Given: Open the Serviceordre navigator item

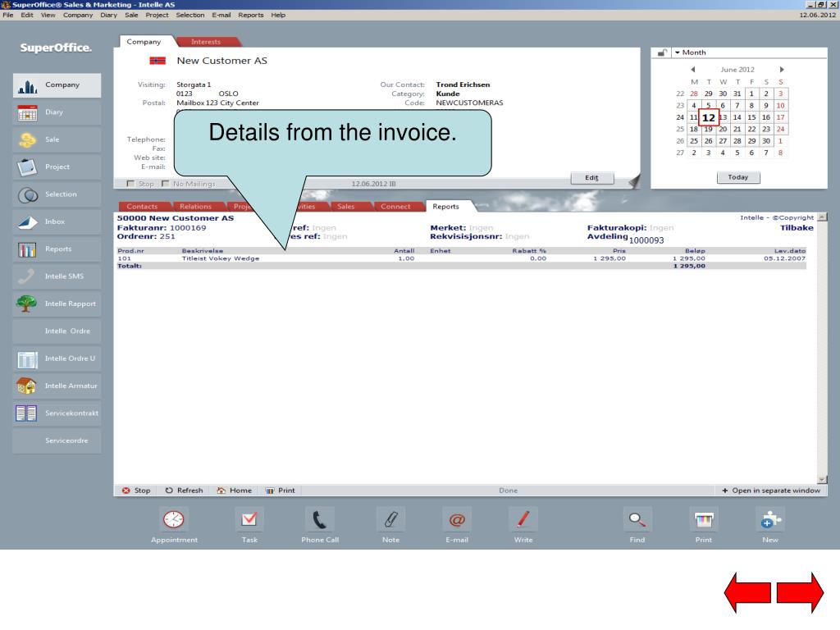Looking at the screenshot, I should click(x=57, y=441).
